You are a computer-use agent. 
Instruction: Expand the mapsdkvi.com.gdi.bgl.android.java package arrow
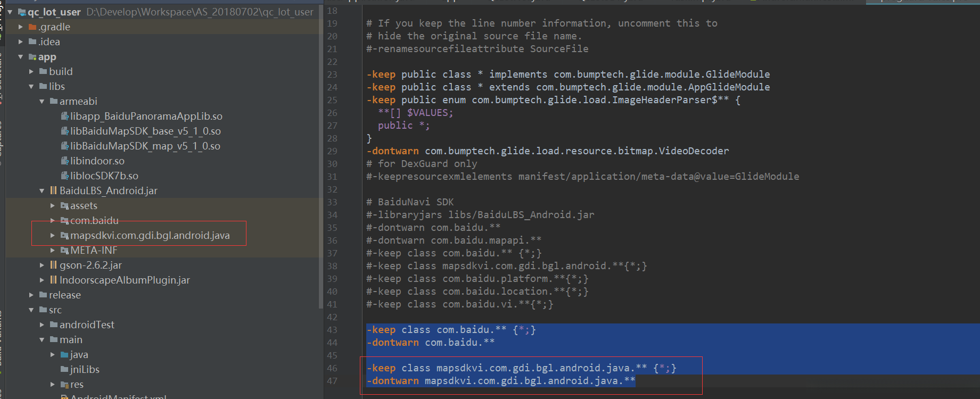point(53,235)
